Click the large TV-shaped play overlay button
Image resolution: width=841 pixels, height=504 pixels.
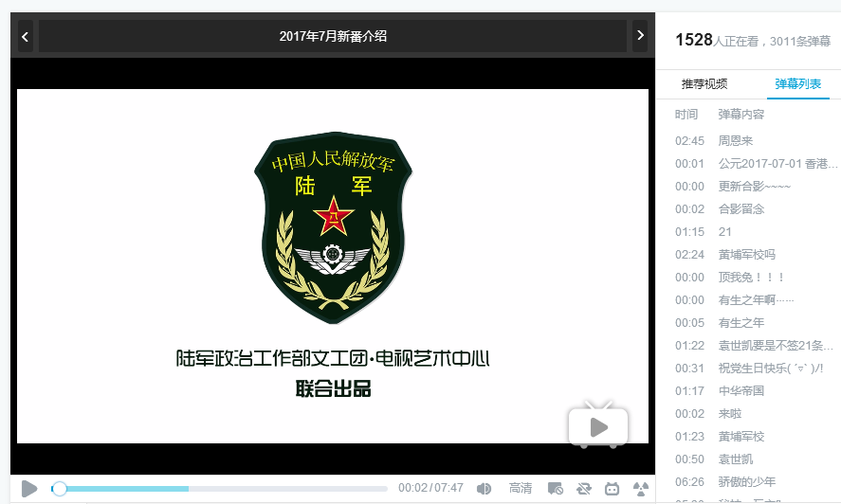click(x=598, y=425)
